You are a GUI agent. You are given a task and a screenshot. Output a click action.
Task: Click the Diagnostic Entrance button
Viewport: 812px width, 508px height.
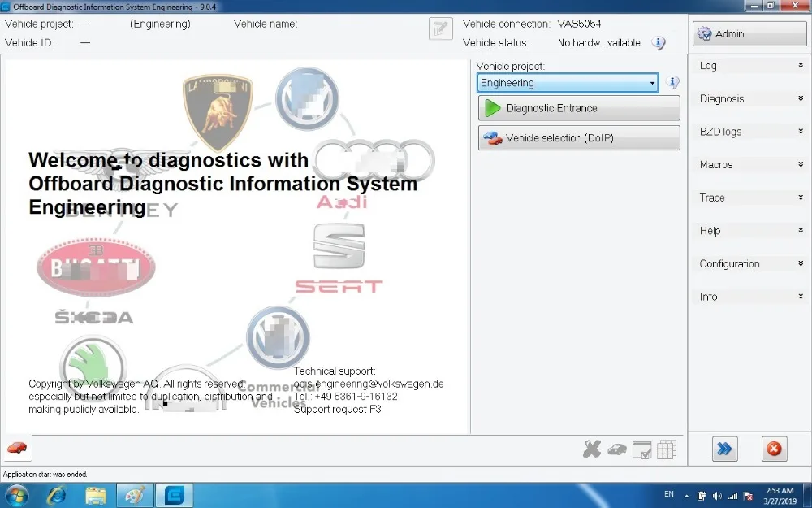point(579,108)
